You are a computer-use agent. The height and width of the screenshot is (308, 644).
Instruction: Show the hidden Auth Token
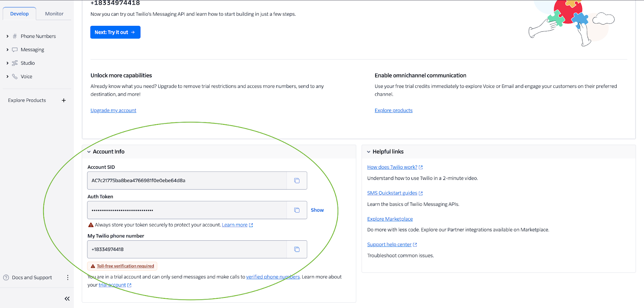317,210
